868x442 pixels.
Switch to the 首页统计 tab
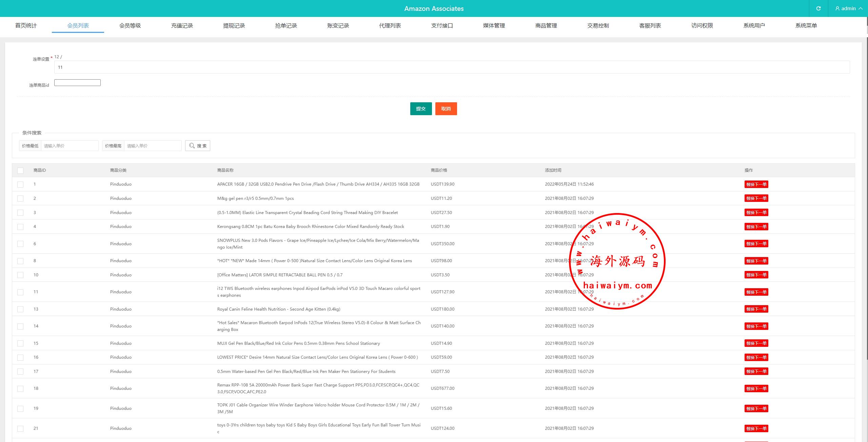26,25
